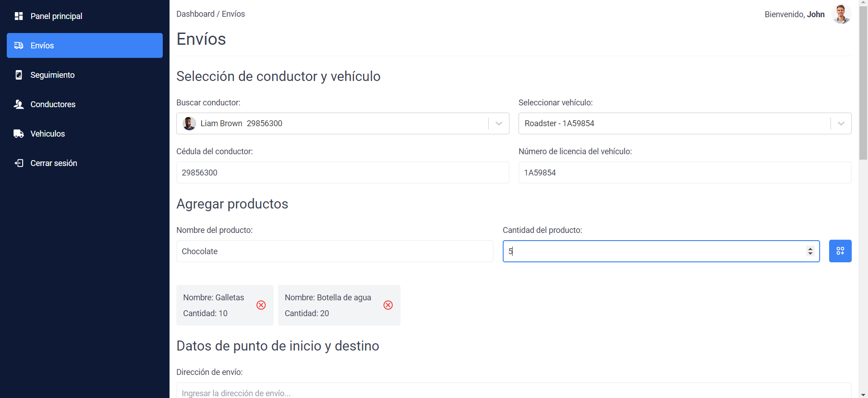Click Liam Brown's driver thumbnail photo
This screenshot has height=398, width=868.
click(189, 123)
